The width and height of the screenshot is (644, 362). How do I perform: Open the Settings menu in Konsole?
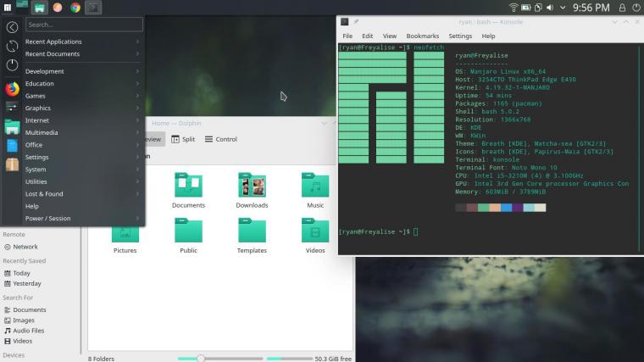(460, 36)
